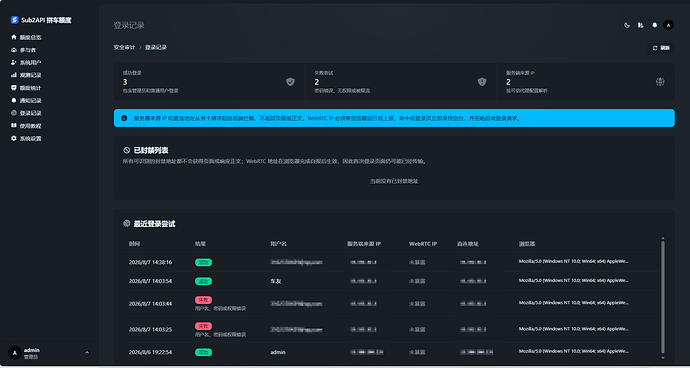This screenshot has height=368, width=690.
Task: Open the top-right avatar A menu
Action: pos(668,25)
